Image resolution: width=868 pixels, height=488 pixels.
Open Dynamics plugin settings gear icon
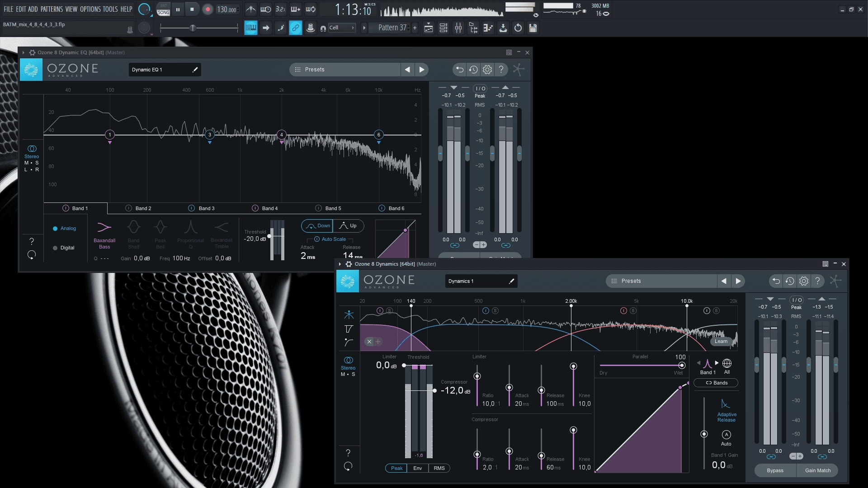[x=804, y=281]
